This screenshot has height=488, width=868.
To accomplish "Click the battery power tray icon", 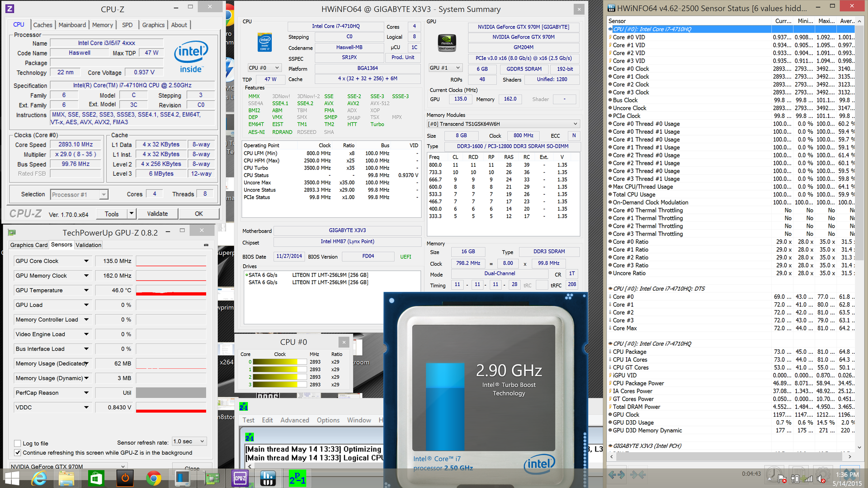I will pyautogui.click(x=796, y=479).
